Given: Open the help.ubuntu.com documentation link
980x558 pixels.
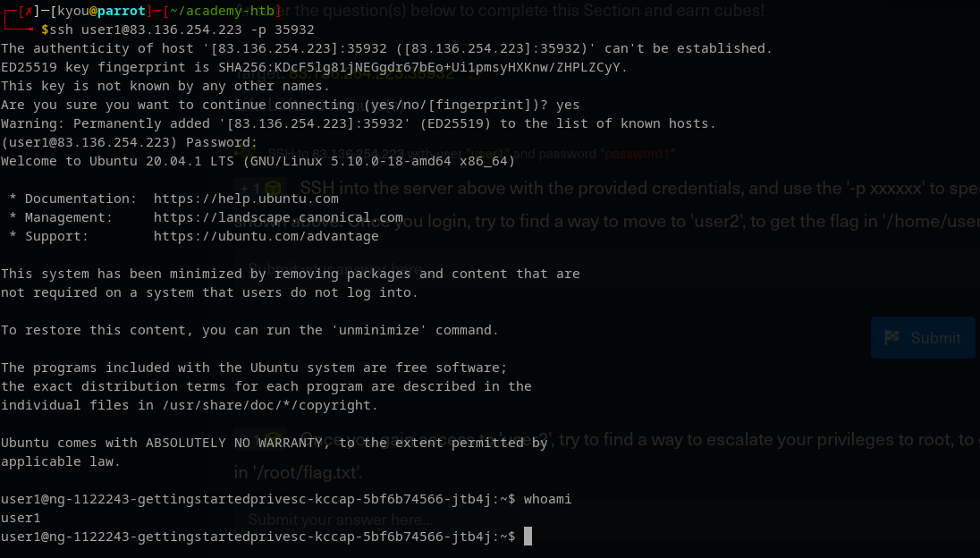Looking at the screenshot, I should pyautogui.click(x=246, y=199).
